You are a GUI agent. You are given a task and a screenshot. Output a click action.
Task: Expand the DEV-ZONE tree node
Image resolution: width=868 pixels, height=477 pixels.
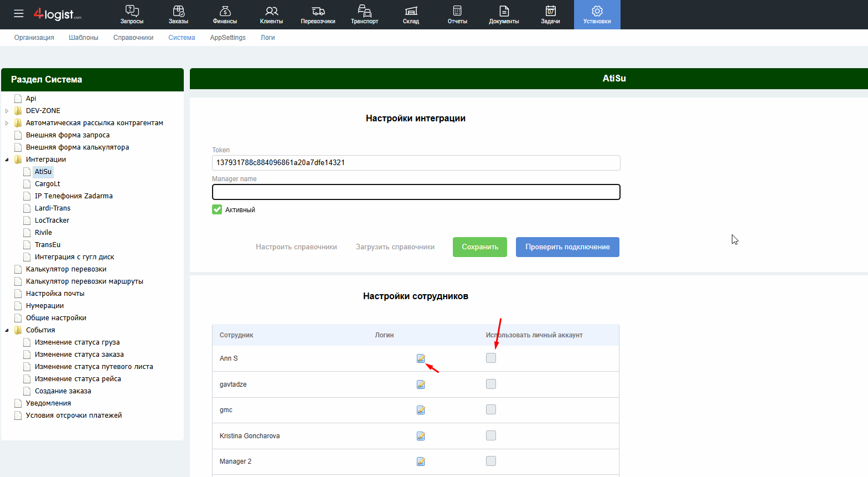click(x=7, y=111)
